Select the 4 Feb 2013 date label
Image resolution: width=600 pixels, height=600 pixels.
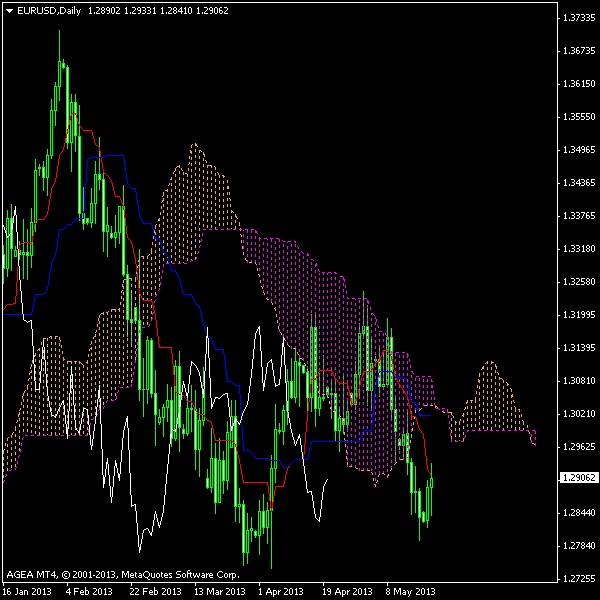click(89, 590)
